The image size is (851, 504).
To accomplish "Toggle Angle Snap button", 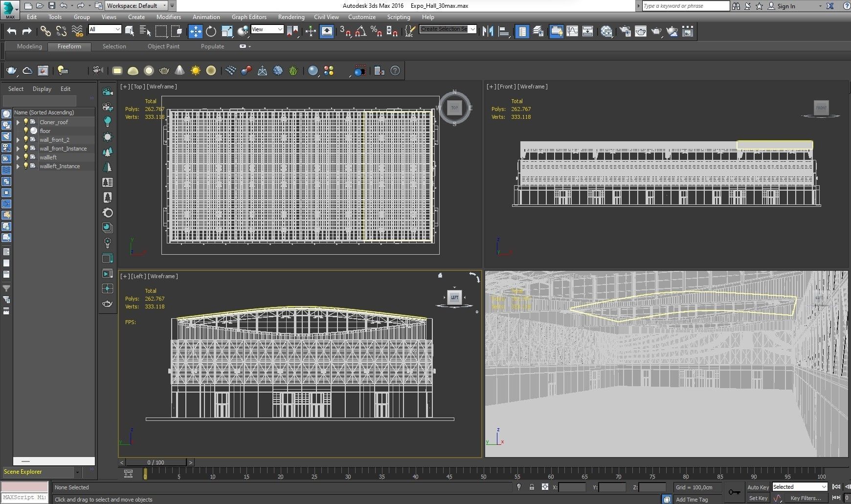I will pos(361,31).
